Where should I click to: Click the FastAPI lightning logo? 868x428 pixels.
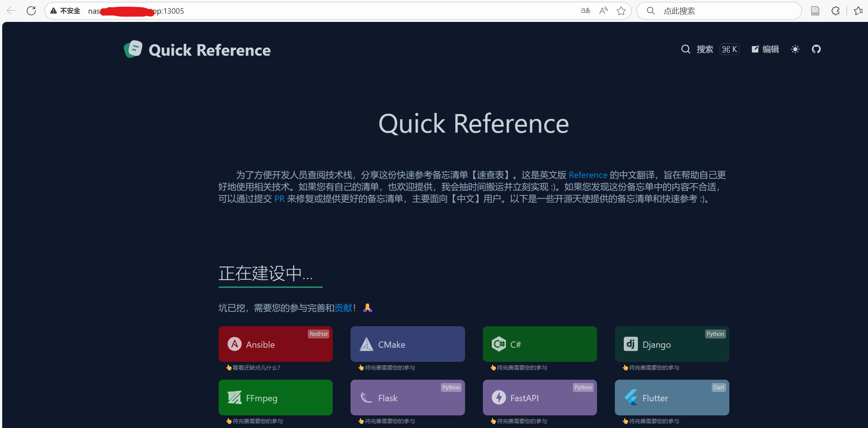pos(499,398)
